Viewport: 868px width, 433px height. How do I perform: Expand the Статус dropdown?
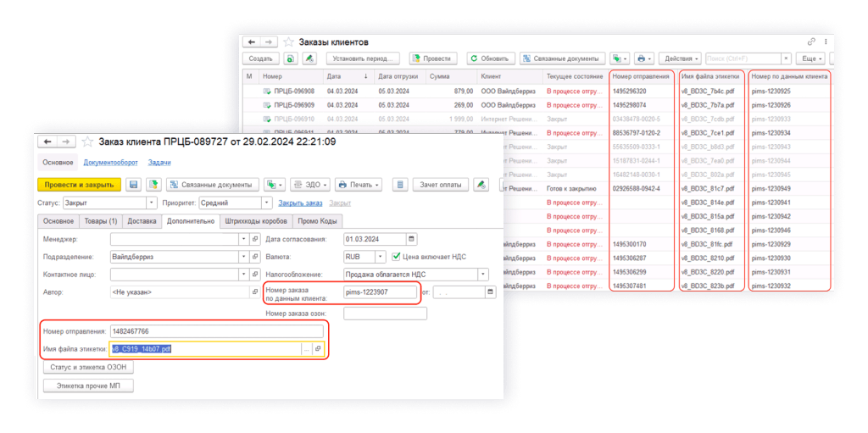click(153, 203)
